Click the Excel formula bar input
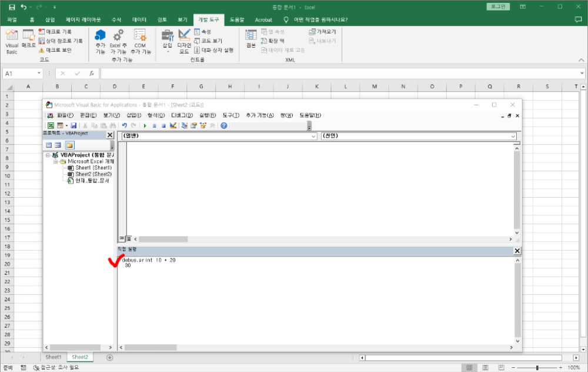 point(339,74)
